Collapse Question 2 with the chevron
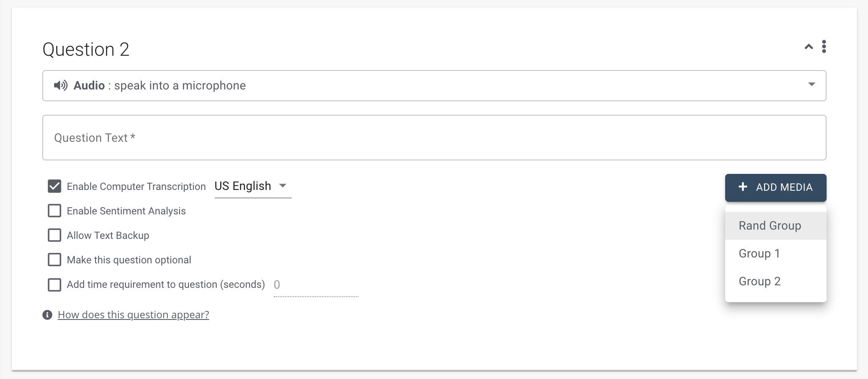868x379 pixels. (808, 47)
